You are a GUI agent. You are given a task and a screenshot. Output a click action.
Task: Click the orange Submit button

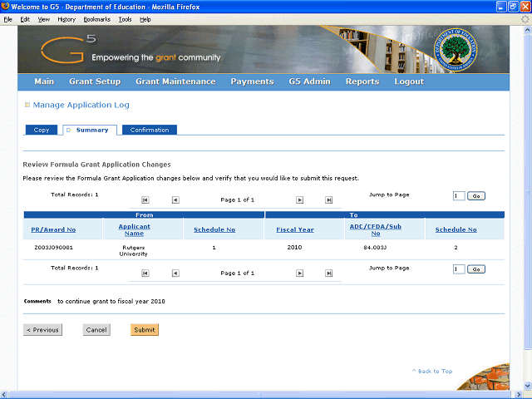tap(145, 330)
